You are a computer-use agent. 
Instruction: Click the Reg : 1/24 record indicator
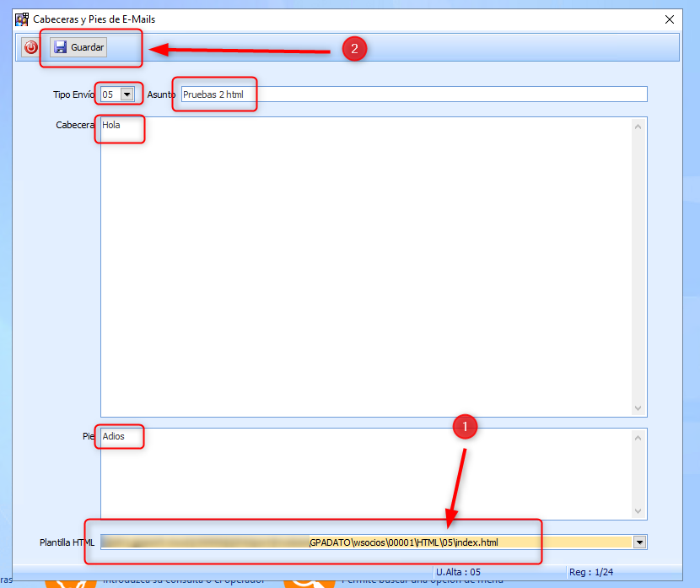point(592,573)
